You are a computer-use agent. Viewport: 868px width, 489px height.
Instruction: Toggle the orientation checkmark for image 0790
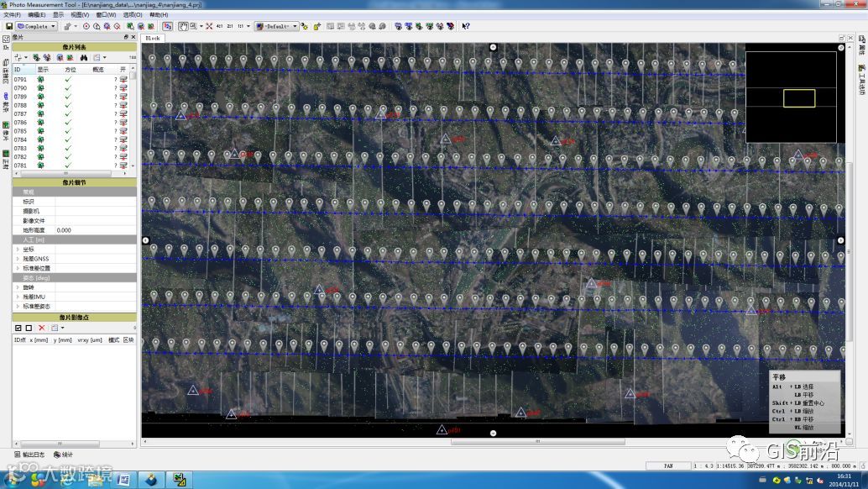[x=68, y=88]
